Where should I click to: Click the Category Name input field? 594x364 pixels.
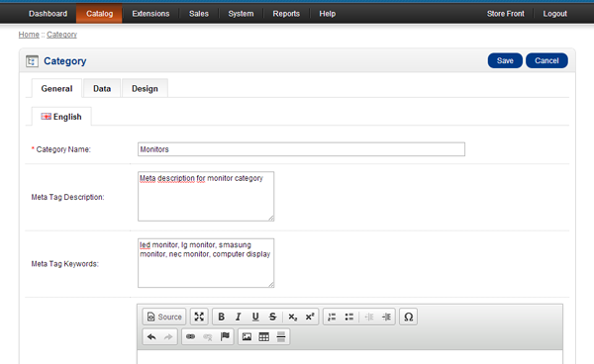click(301, 149)
